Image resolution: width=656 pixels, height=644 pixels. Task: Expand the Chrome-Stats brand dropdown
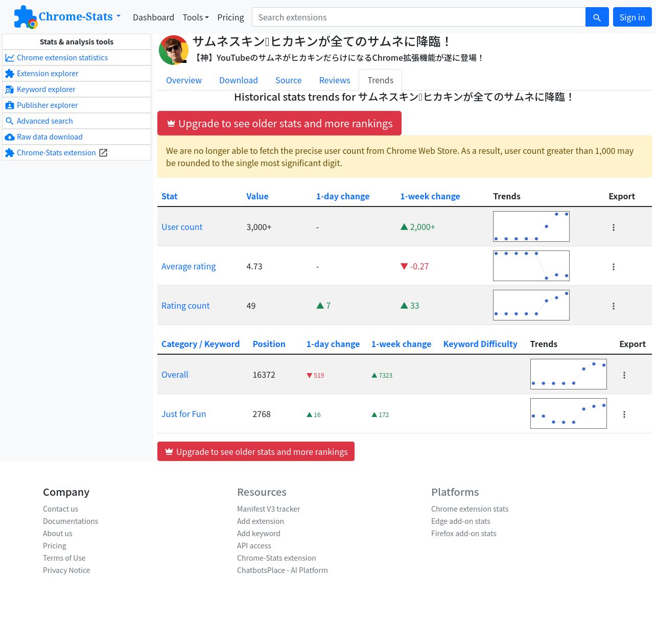pos(119,16)
